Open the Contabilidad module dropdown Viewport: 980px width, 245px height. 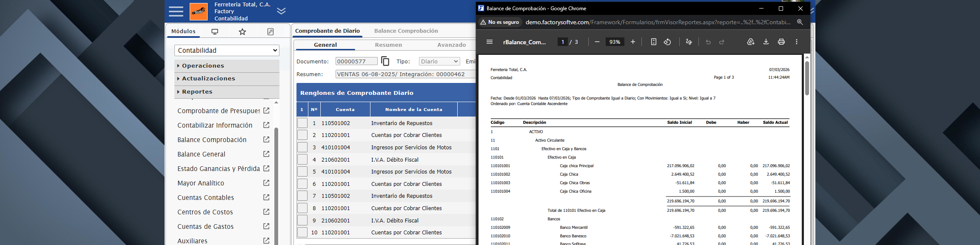[227, 50]
